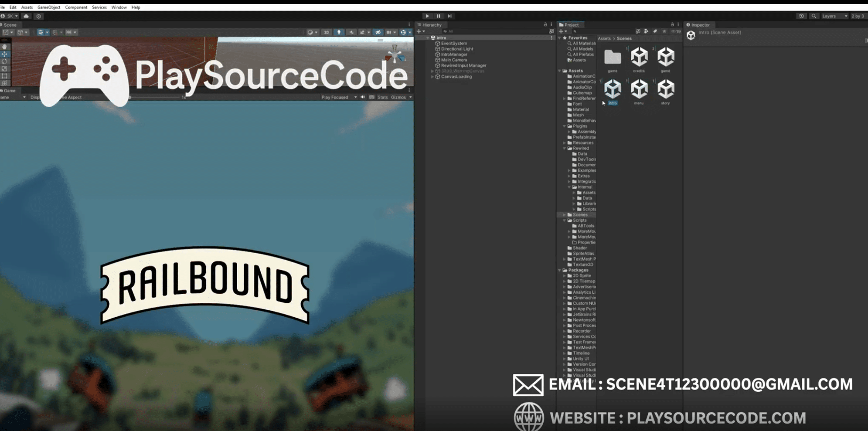
Task: Toggle Scene view effects skybox
Action: [362, 32]
